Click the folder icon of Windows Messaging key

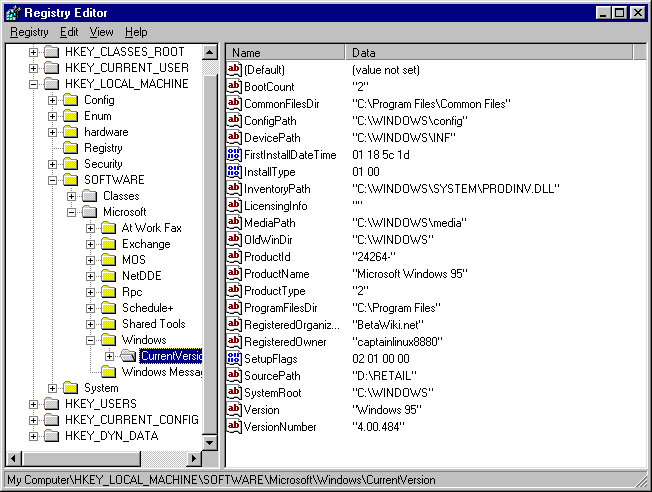pos(109,371)
